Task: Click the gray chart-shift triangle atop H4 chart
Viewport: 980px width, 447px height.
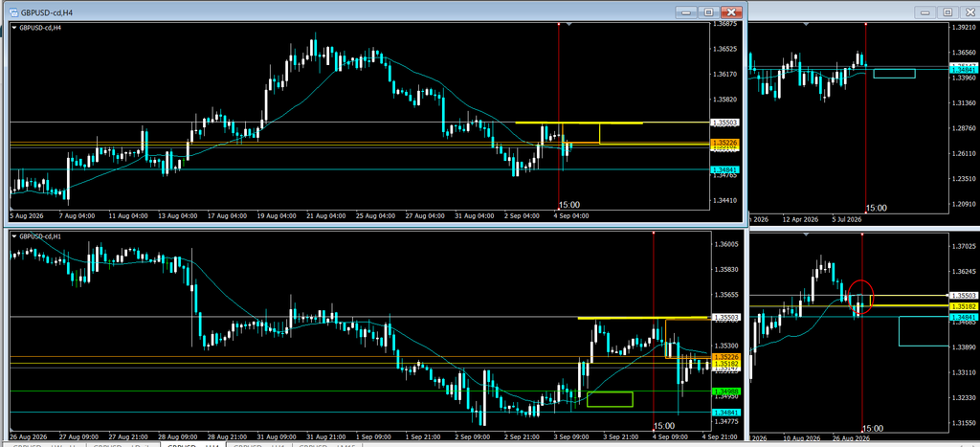Action: pyautogui.click(x=568, y=24)
